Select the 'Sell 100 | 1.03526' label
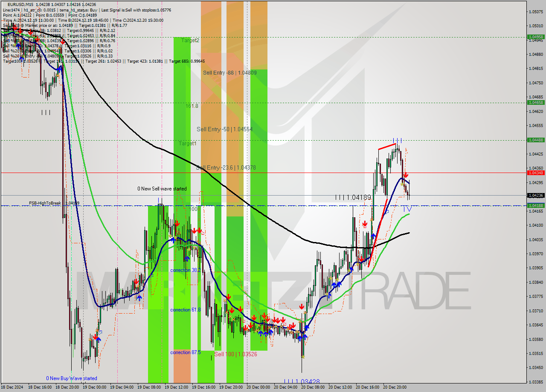This screenshot has width=546, height=392. [235, 354]
